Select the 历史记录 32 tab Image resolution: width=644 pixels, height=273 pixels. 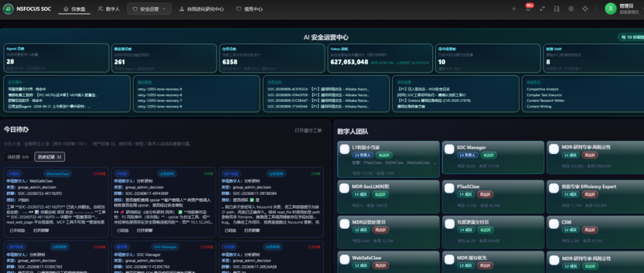(49, 157)
